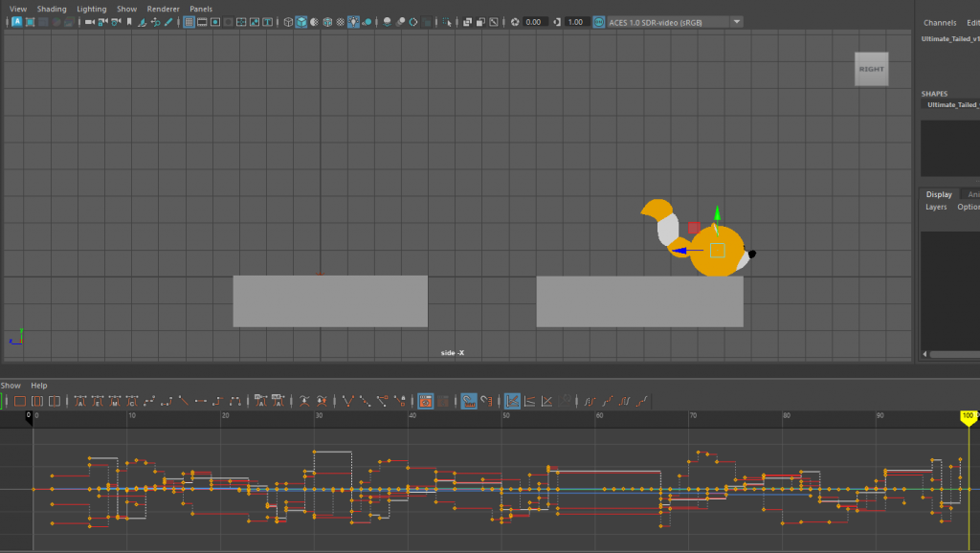Apply Step tangents to keys
The height and width of the screenshot is (553, 980).
click(x=217, y=401)
